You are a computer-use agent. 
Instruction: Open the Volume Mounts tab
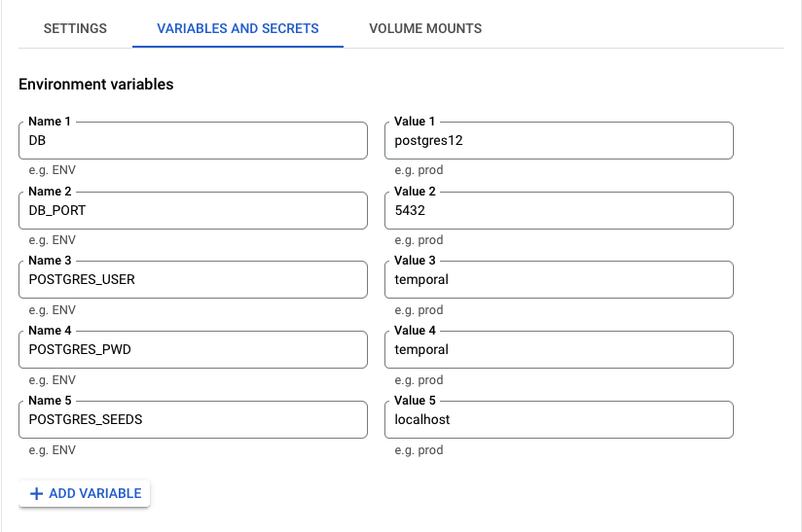[425, 28]
